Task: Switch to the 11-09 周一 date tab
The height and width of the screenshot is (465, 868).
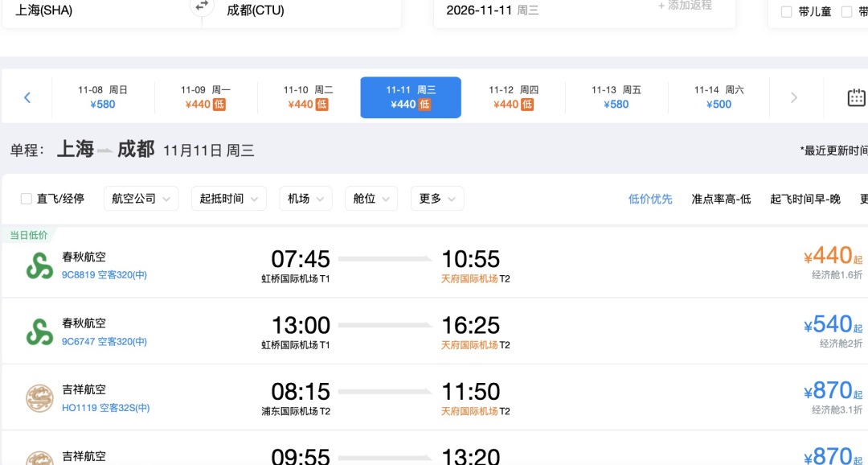Action: pos(206,97)
